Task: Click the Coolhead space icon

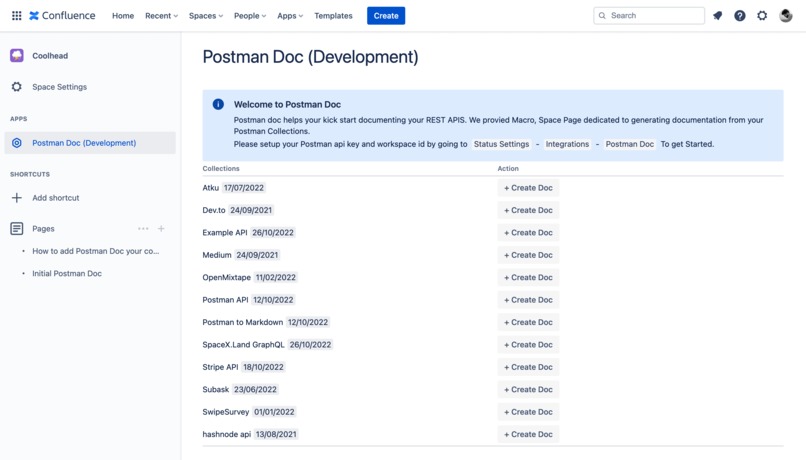Action: click(x=16, y=56)
